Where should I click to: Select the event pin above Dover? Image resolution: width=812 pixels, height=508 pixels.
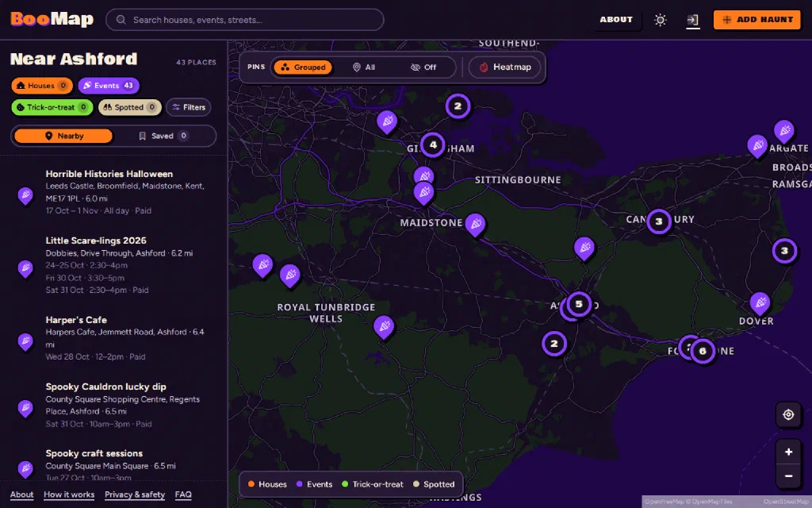tap(760, 304)
